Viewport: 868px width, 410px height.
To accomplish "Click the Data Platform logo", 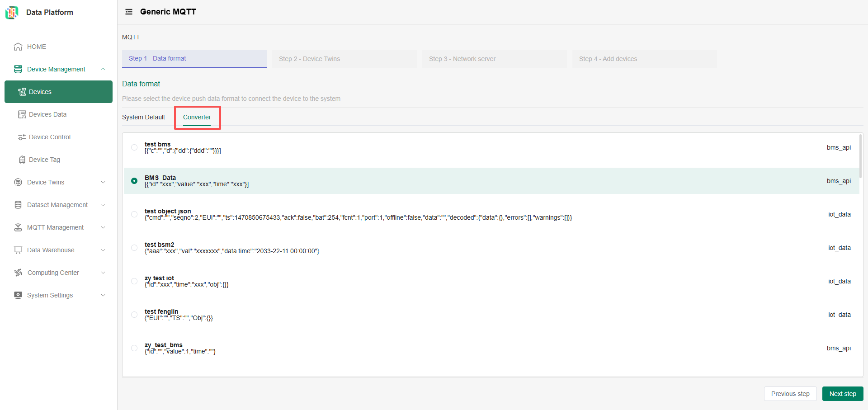I will [12, 12].
